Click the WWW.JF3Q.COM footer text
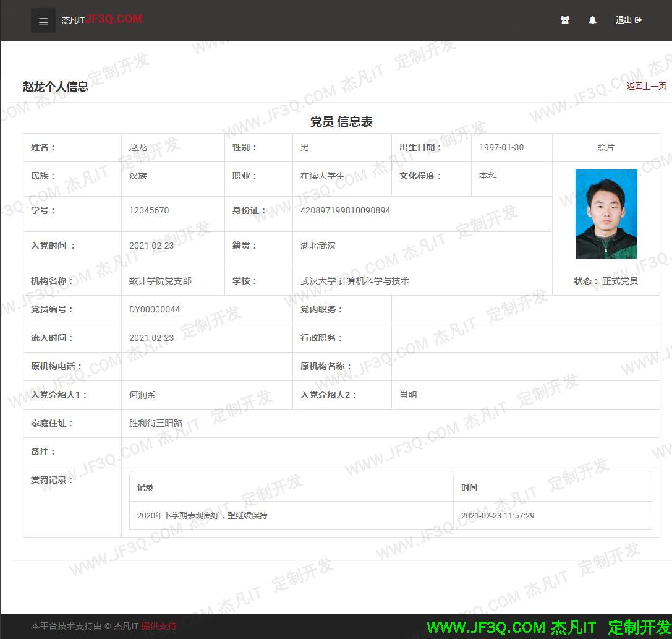672x639 pixels. (486, 625)
